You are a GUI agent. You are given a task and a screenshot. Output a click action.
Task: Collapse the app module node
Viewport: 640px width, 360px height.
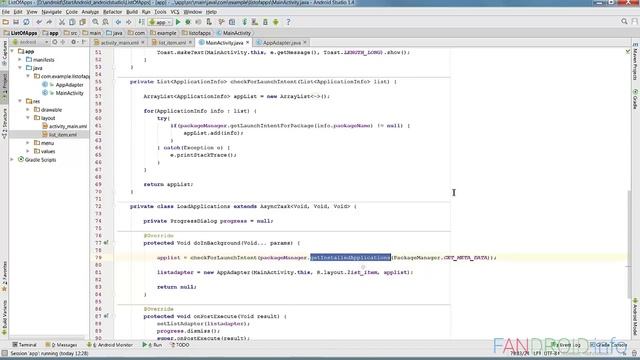(x=12, y=51)
